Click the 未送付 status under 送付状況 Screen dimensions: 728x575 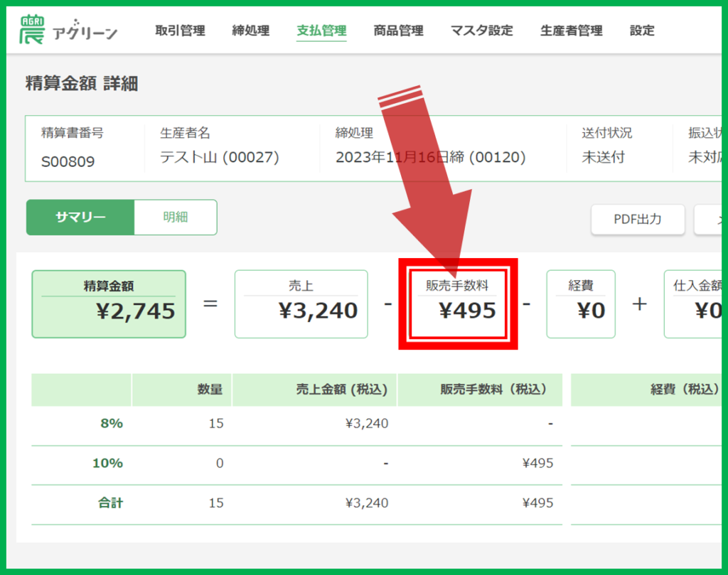pyautogui.click(x=603, y=157)
